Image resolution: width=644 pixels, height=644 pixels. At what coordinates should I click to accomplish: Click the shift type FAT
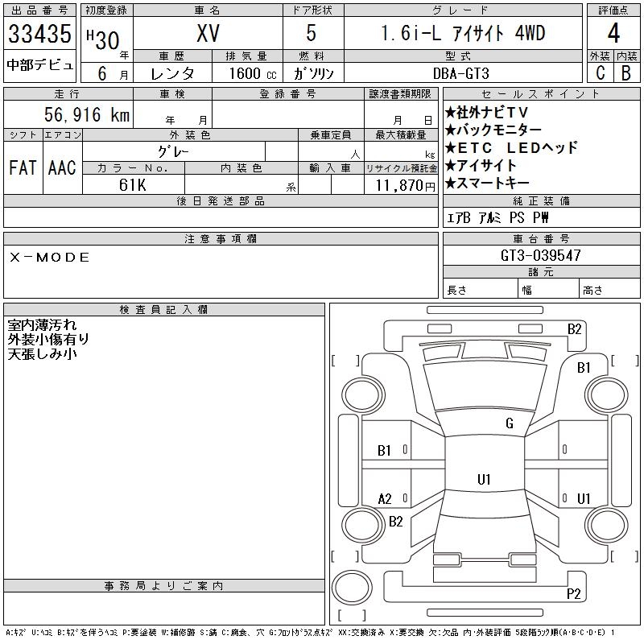point(23,167)
